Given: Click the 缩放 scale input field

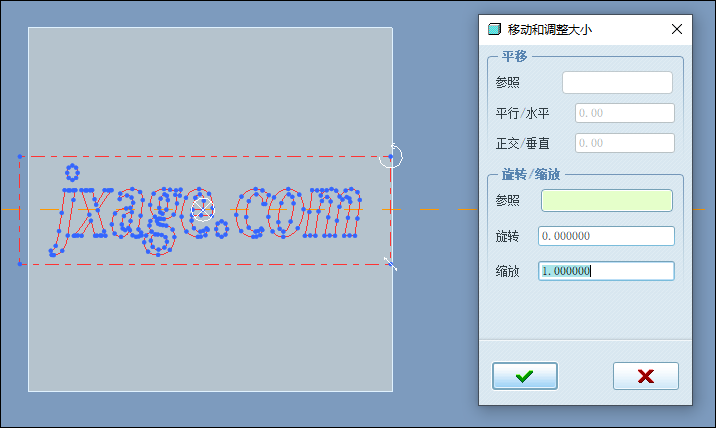Looking at the screenshot, I should (606, 271).
